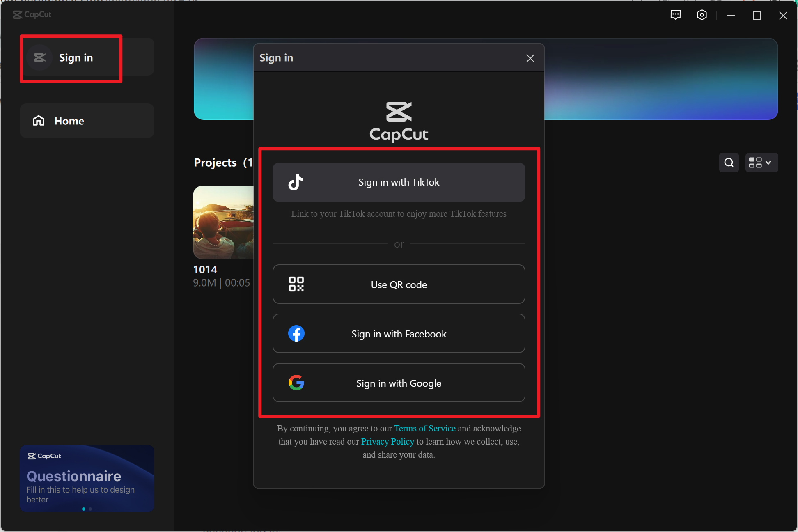This screenshot has width=798, height=532.
Task: Click the Facebook logo icon
Action: pyautogui.click(x=296, y=333)
